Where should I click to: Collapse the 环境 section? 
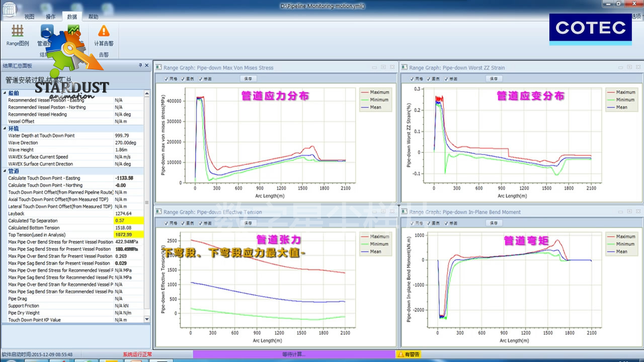5,129
